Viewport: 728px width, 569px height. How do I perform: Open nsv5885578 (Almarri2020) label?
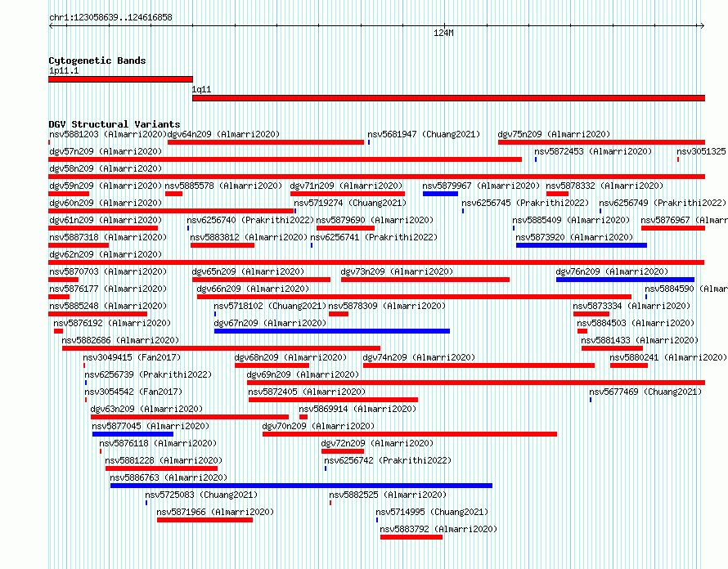223,186
